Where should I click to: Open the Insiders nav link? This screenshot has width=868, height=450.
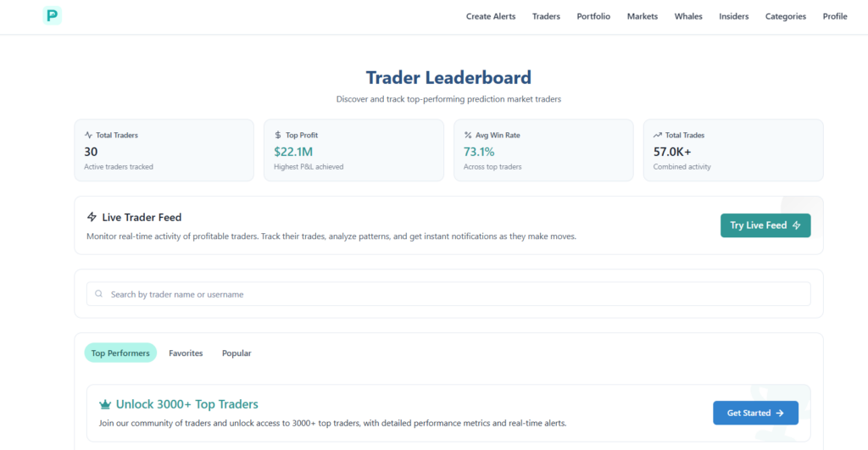click(x=733, y=17)
